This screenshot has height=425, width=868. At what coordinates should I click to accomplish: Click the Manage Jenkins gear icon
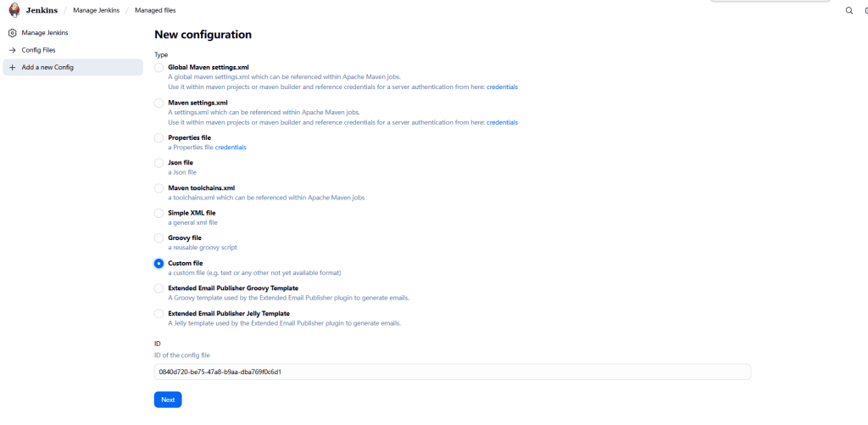click(12, 33)
